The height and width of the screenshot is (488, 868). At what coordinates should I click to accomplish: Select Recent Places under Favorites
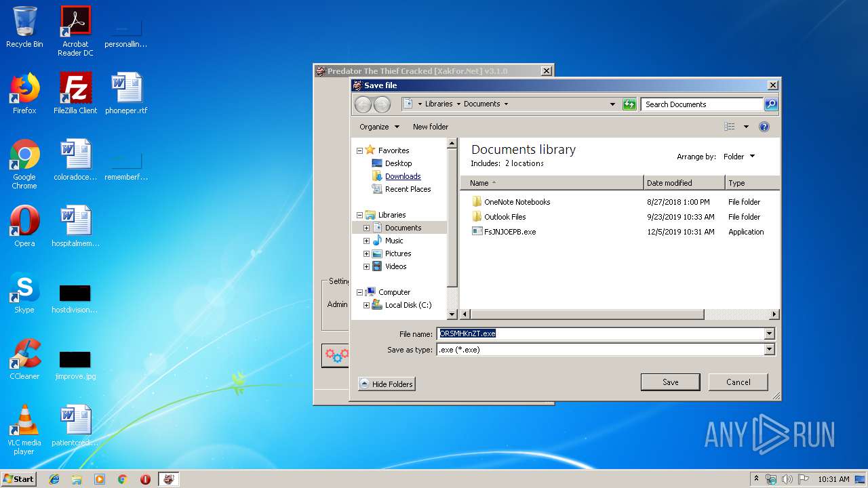[x=408, y=189]
